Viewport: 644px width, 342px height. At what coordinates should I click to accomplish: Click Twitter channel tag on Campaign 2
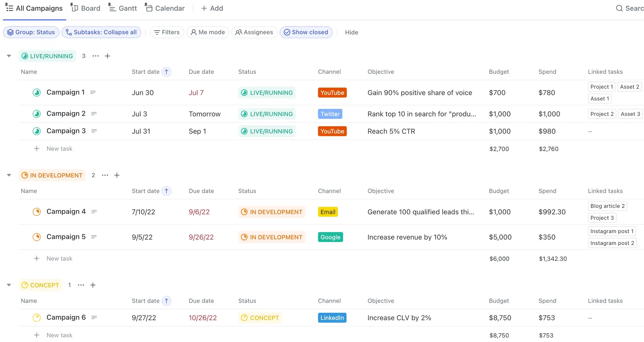(330, 114)
